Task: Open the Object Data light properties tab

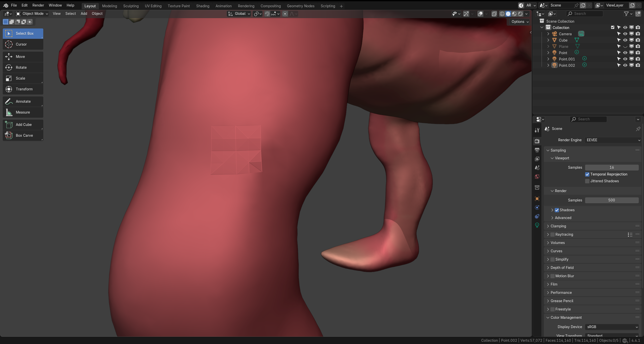Action: 537,225
